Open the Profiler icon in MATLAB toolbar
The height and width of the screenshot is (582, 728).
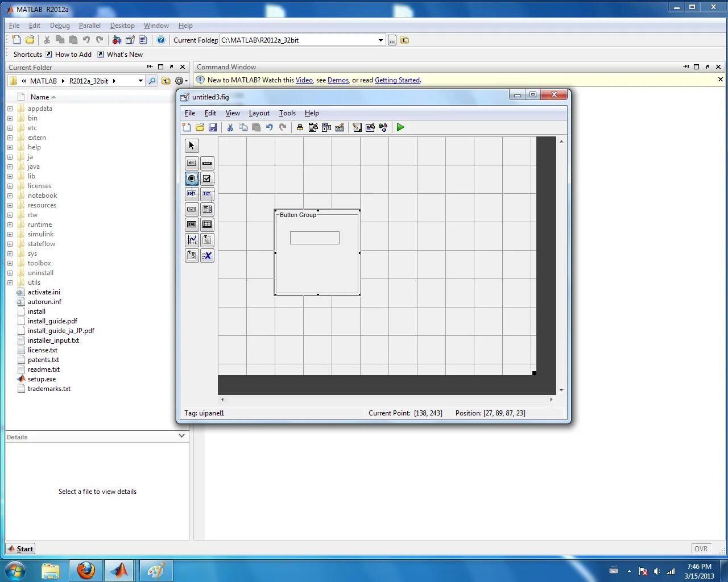click(143, 40)
